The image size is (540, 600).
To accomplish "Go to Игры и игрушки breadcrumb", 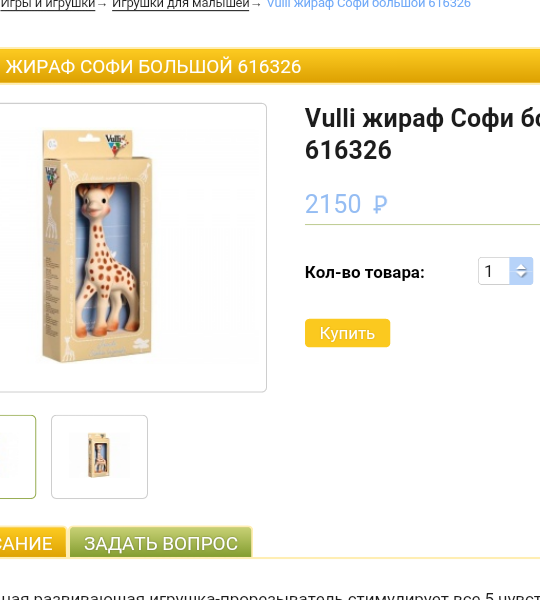I will pos(48,4).
